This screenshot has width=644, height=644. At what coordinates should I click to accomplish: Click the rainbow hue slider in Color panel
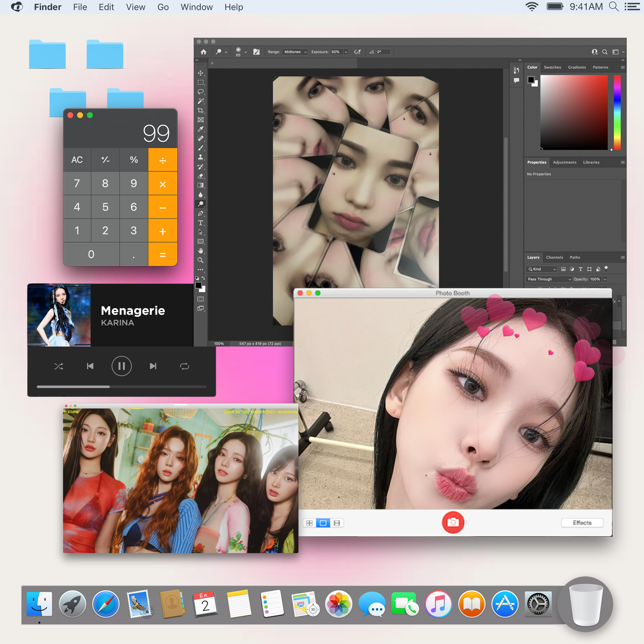click(x=617, y=112)
